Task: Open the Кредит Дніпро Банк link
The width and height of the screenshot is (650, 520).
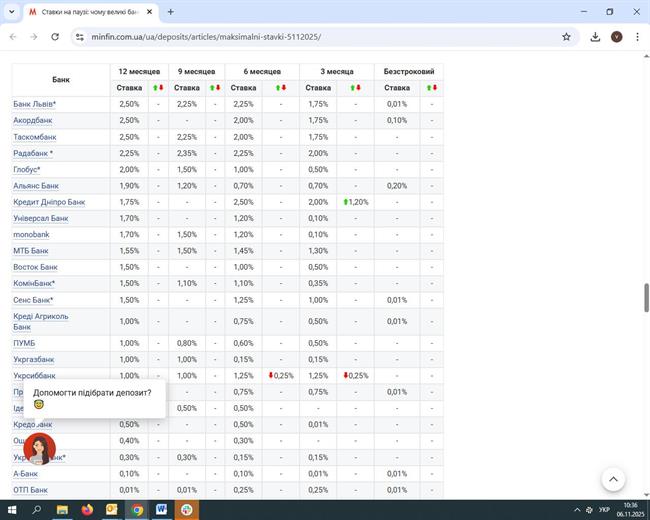Action: point(49,202)
